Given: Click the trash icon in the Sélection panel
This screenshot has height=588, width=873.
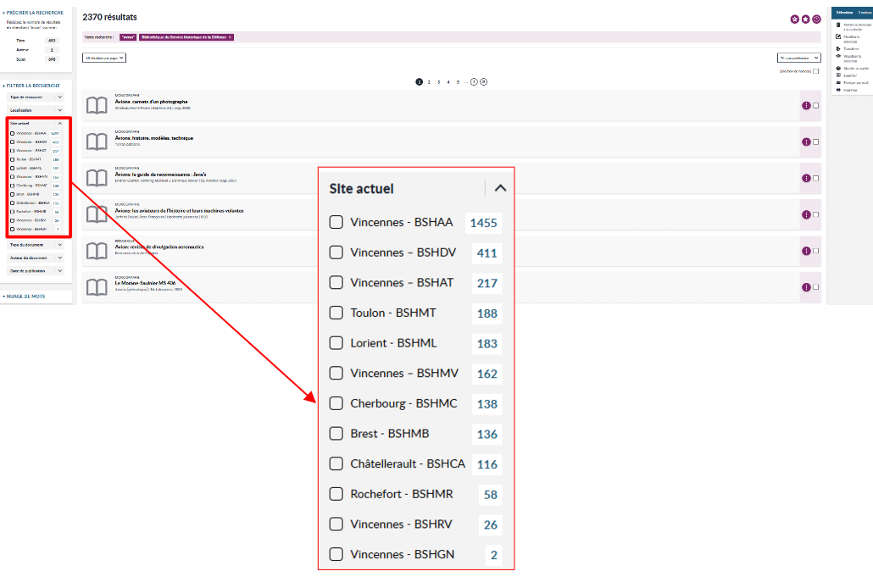Looking at the screenshot, I should pos(838,25).
